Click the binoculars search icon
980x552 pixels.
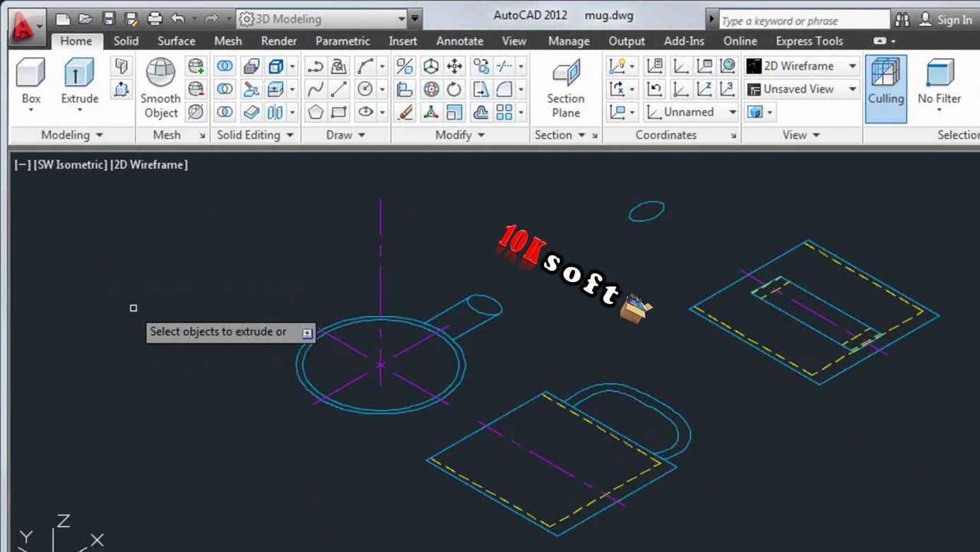pyautogui.click(x=902, y=20)
